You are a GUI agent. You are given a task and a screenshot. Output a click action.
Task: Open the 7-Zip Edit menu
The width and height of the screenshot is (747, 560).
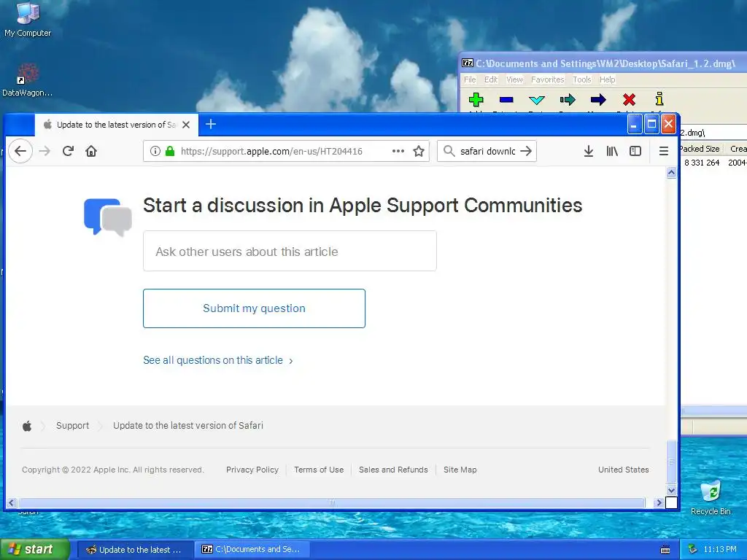point(491,79)
